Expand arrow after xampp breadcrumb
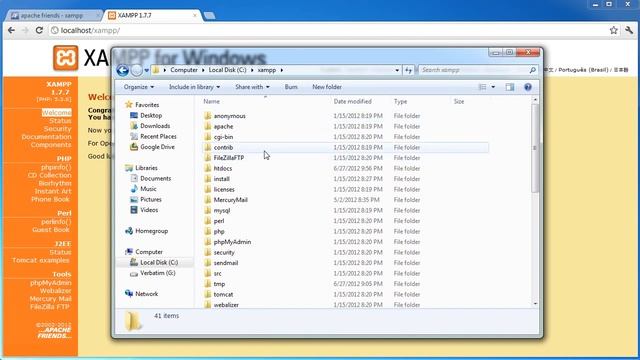This screenshot has height=360, width=640. click(x=282, y=70)
